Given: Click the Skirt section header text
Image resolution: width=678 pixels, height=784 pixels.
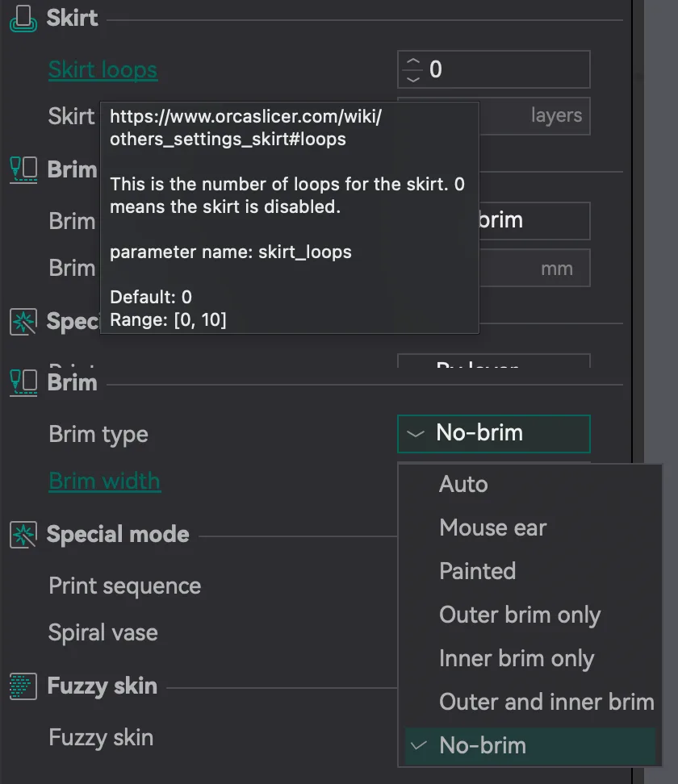Looking at the screenshot, I should pyautogui.click(x=72, y=18).
